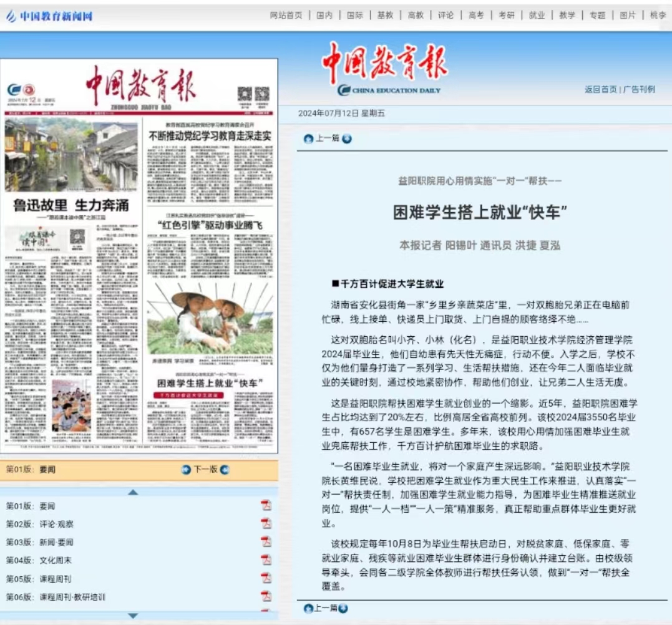Open the PDF for 第06版 课程周刊·教研培训
Screen dimensions: 672x625
pyautogui.click(x=266, y=596)
